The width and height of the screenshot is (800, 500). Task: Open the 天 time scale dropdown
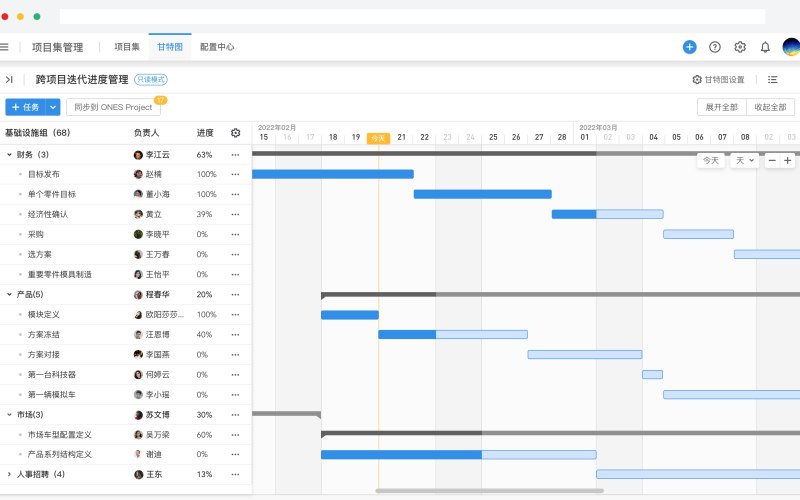point(744,160)
